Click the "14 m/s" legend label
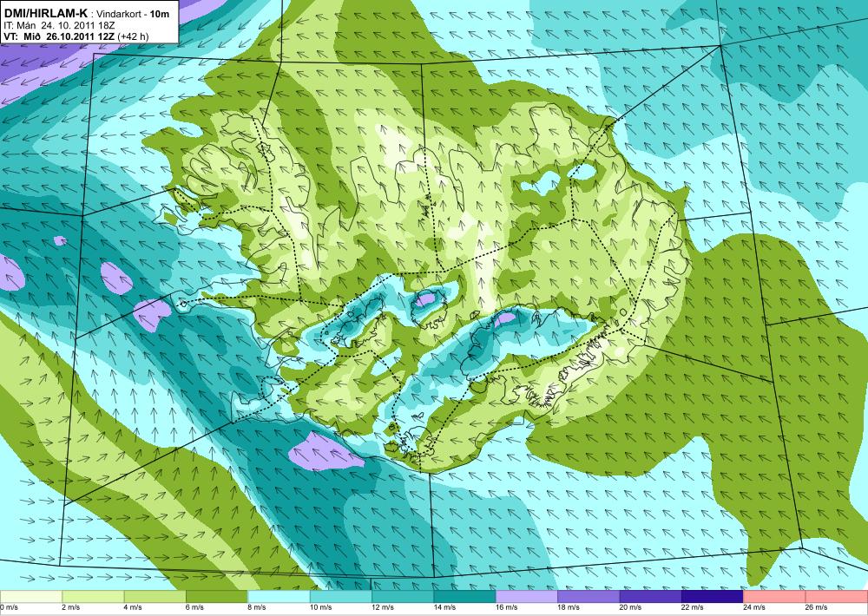Image resolution: width=868 pixels, height=616 pixels. point(444,607)
